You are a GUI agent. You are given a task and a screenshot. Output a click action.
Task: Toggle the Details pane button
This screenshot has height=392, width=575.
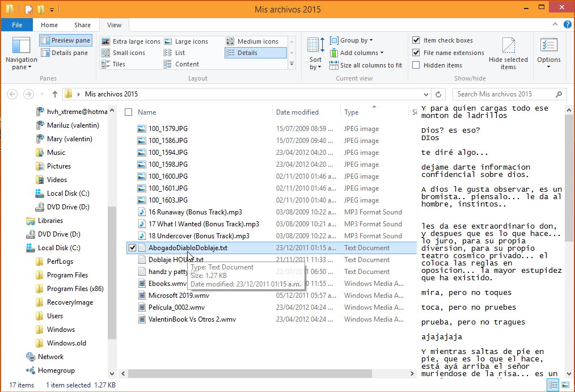pos(65,53)
